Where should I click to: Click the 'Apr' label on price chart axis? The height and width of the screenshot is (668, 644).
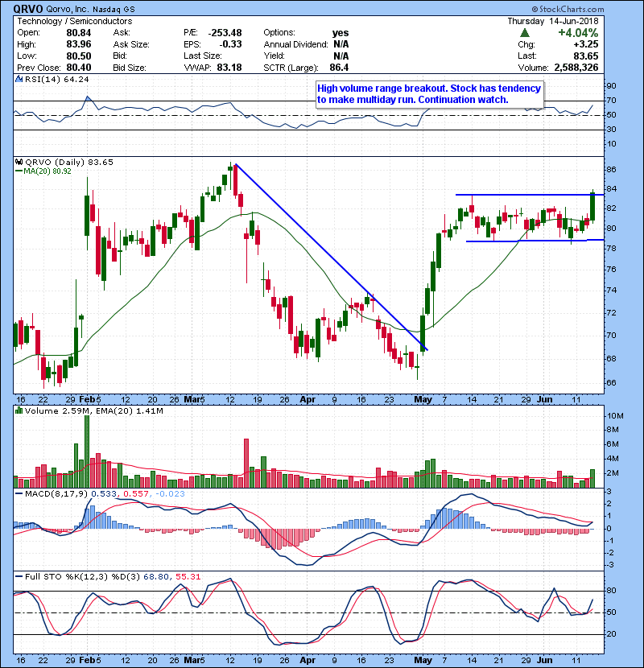306,400
